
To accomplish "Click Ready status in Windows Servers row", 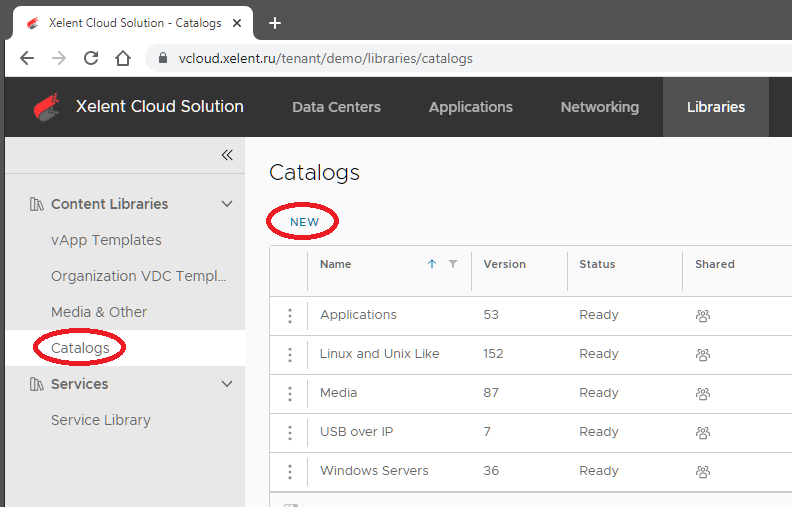I will [x=599, y=471].
